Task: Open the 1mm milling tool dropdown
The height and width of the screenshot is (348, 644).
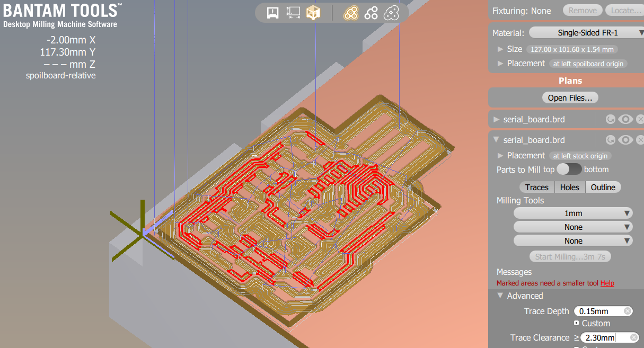Action: click(x=573, y=213)
